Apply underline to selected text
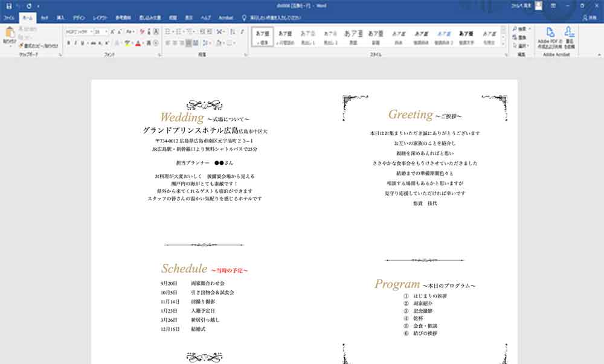The width and height of the screenshot is (604, 364). coord(82,42)
